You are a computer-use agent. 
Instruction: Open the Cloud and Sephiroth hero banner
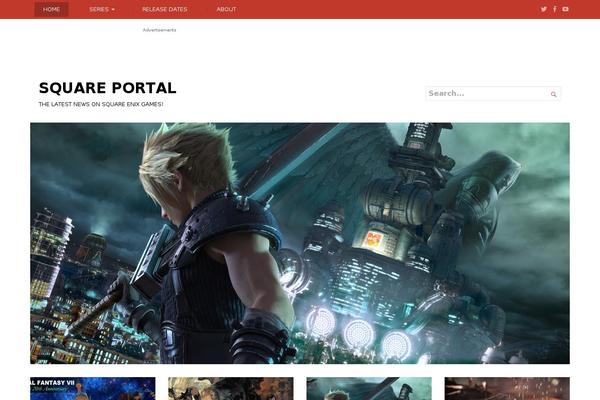300,243
